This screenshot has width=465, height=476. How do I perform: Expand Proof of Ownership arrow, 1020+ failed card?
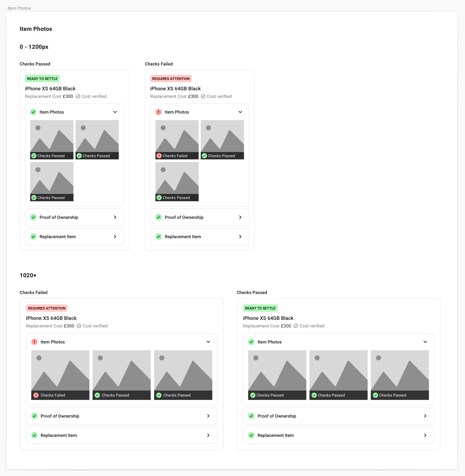pyautogui.click(x=208, y=416)
